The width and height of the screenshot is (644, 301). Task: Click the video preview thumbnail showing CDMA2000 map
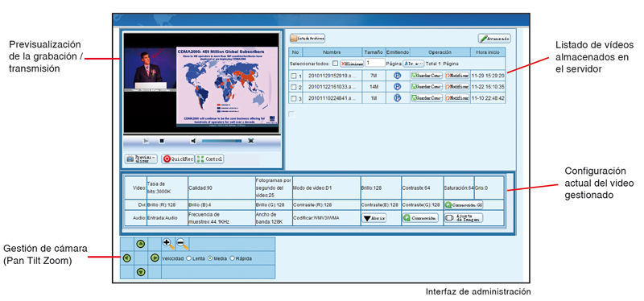click(201, 83)
